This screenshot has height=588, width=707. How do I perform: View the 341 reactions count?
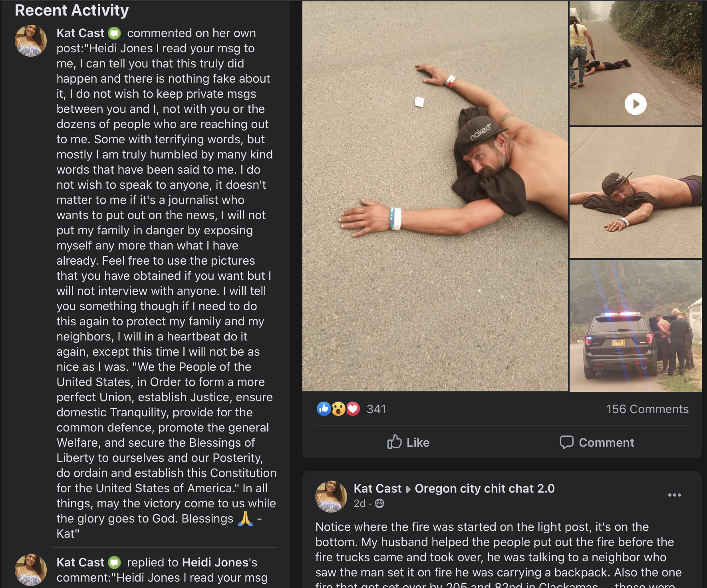coord(376,409)
